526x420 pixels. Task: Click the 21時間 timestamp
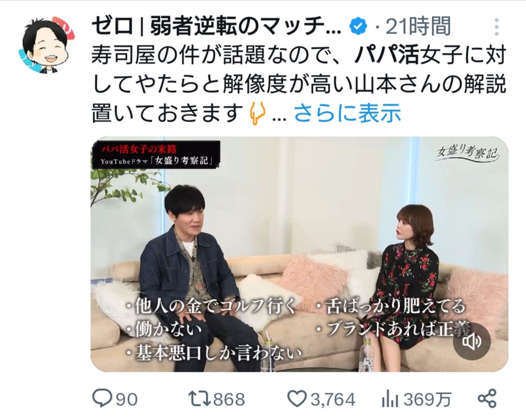[x=418, y=26]
